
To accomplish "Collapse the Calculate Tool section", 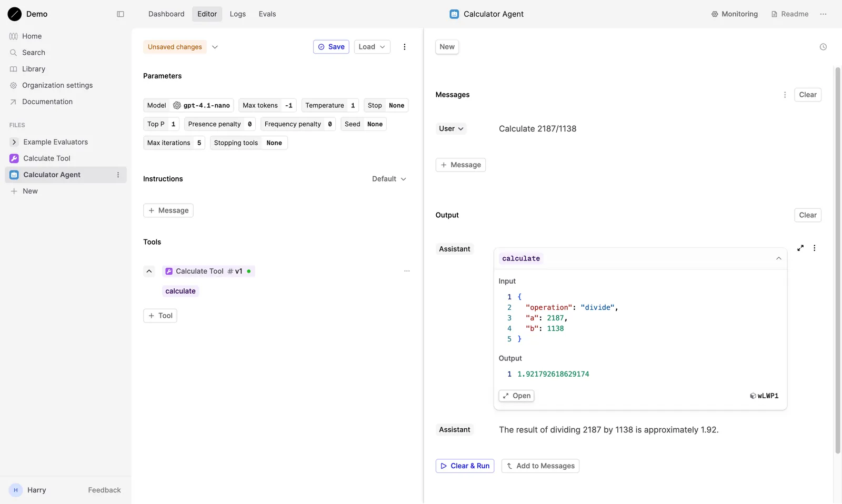I will [x=149, y=271].
